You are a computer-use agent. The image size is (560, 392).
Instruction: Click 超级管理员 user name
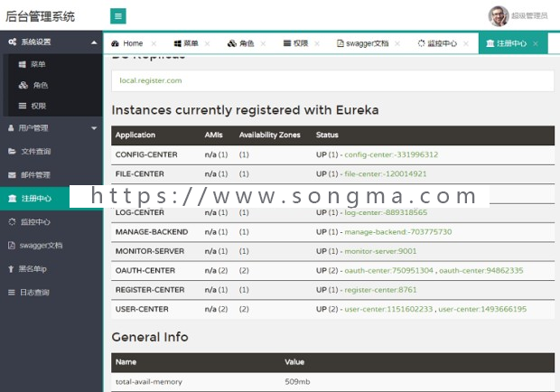pos(529,15)
